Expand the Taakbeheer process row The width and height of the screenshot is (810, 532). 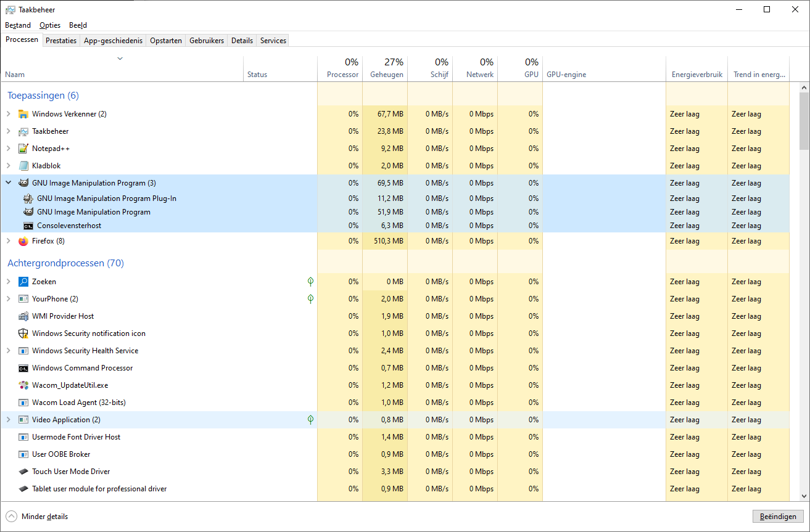tap(8, 131)
